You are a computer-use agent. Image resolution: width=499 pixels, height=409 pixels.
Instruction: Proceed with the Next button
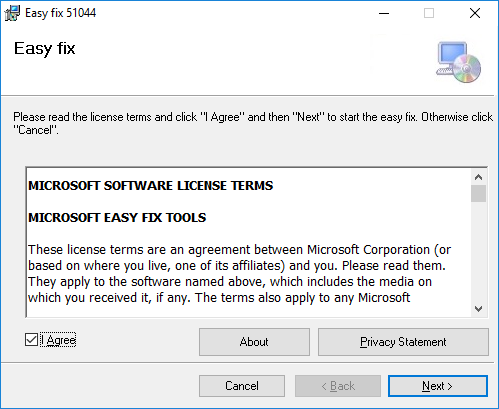(x=438, y=386)
